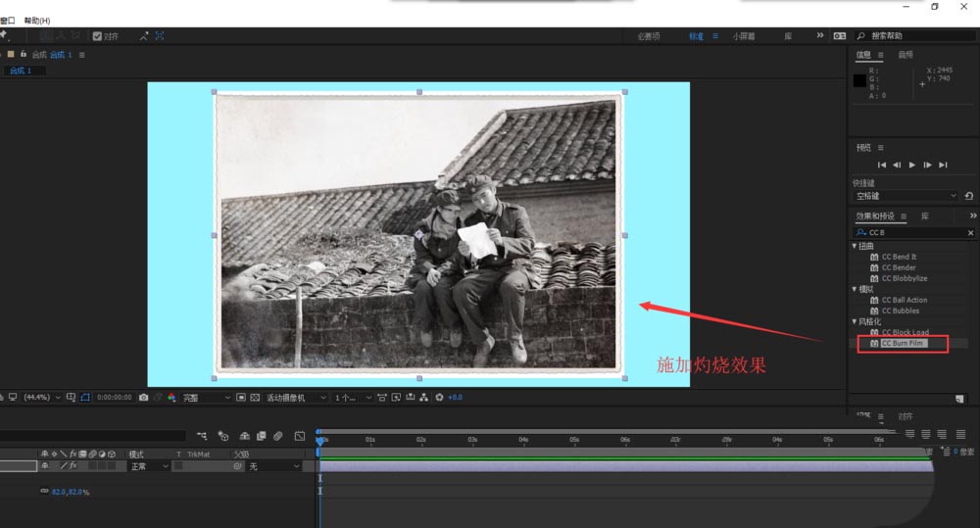The image size is (980, 528).
Task: Switch to the 库 tab beside 效果和预设
Action: (925, 216)
